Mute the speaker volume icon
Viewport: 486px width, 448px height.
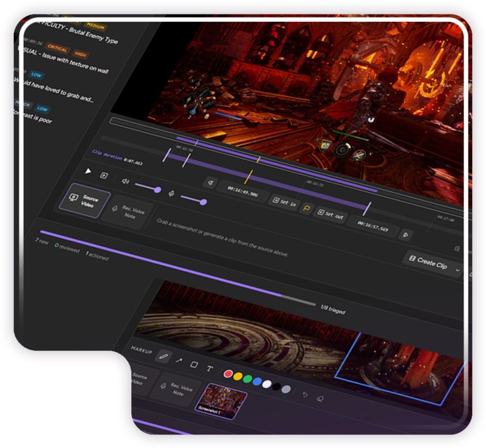point(125,181)
